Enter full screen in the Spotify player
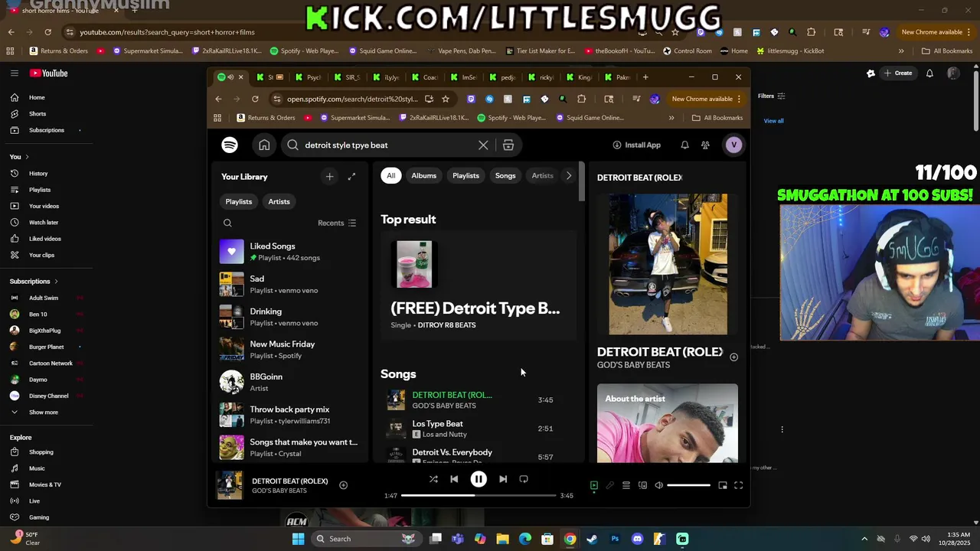This screenshot has height=551, width=980. (739, 485)
